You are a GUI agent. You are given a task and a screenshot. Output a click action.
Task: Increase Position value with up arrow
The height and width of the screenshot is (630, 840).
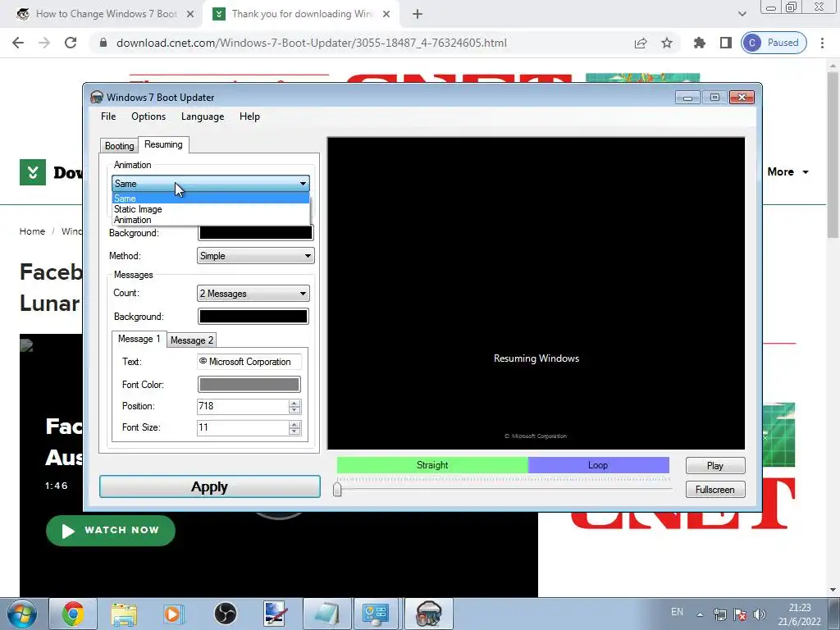[294, 403]
